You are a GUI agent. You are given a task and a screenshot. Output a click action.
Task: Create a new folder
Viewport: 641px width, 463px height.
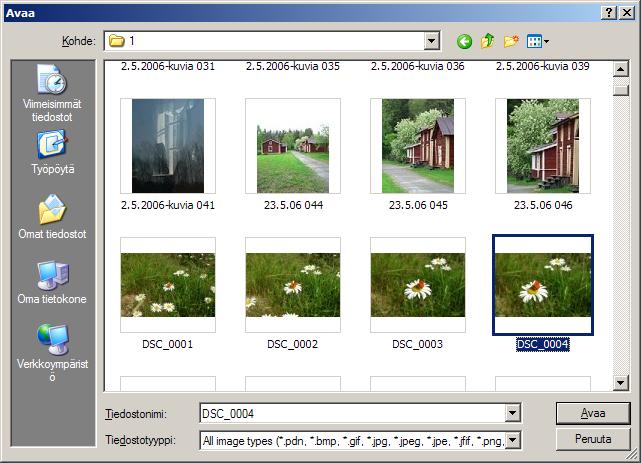[x=511, y=41]
